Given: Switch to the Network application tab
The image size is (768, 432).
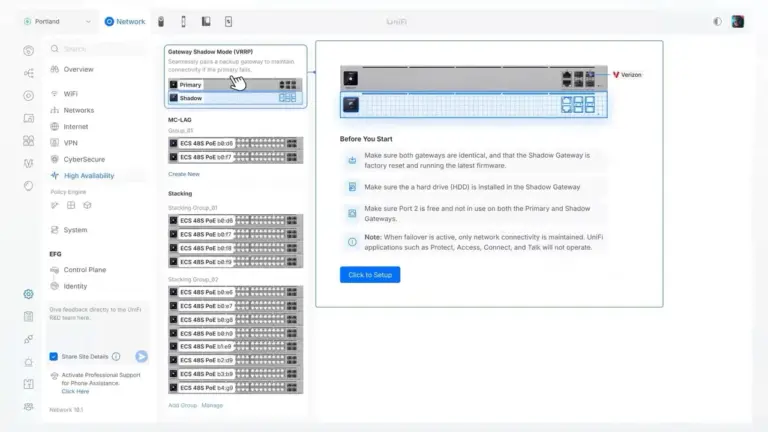Looking at the screenshot, I should coord(125,21).
